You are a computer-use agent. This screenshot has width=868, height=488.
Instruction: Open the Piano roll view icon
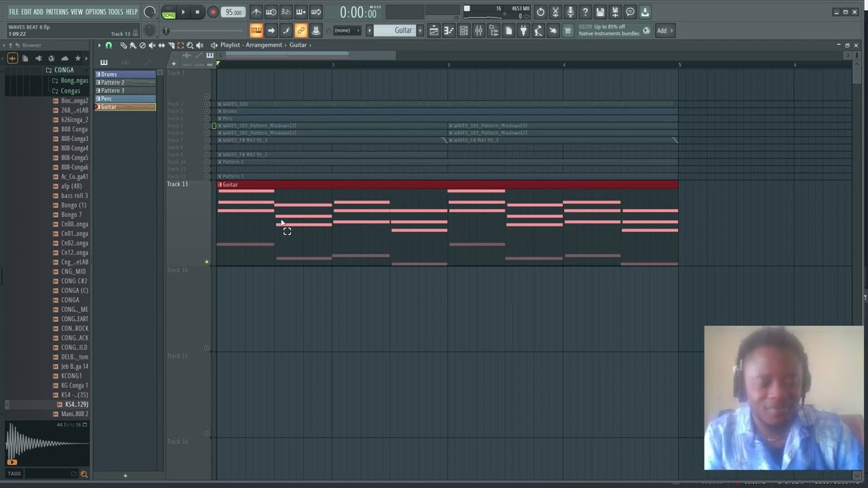click(449, 30)
